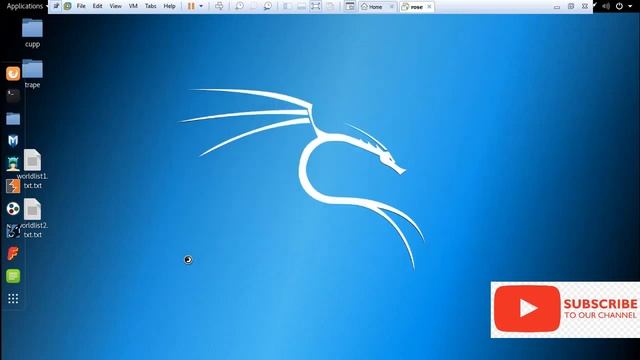Enter full screen mode icon

coord(316,6)
